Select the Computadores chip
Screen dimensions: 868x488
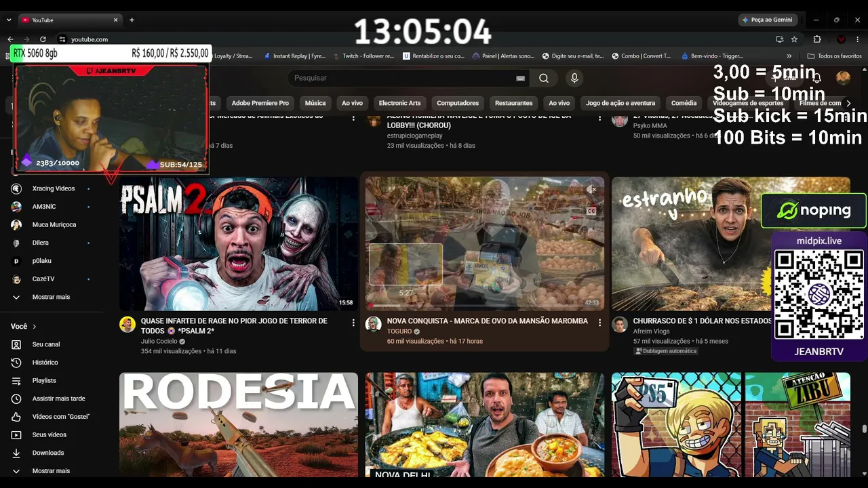pos(458,103)
